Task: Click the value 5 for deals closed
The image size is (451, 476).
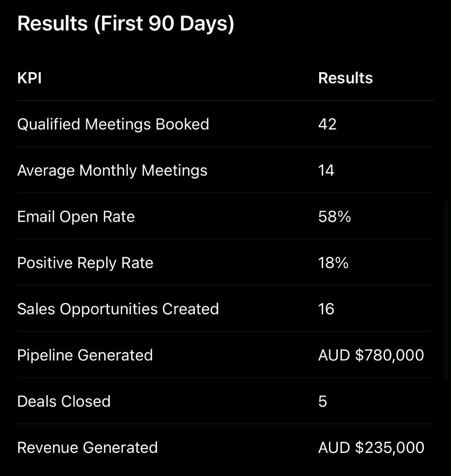Action: tap(322, 402)
